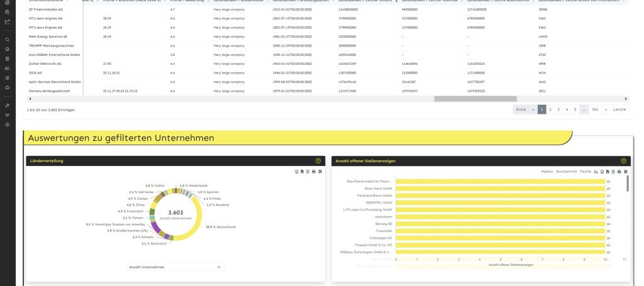Click the sort icon next to Terzile
Viewport: 644px width, 286px height.
tap(596, 172)
